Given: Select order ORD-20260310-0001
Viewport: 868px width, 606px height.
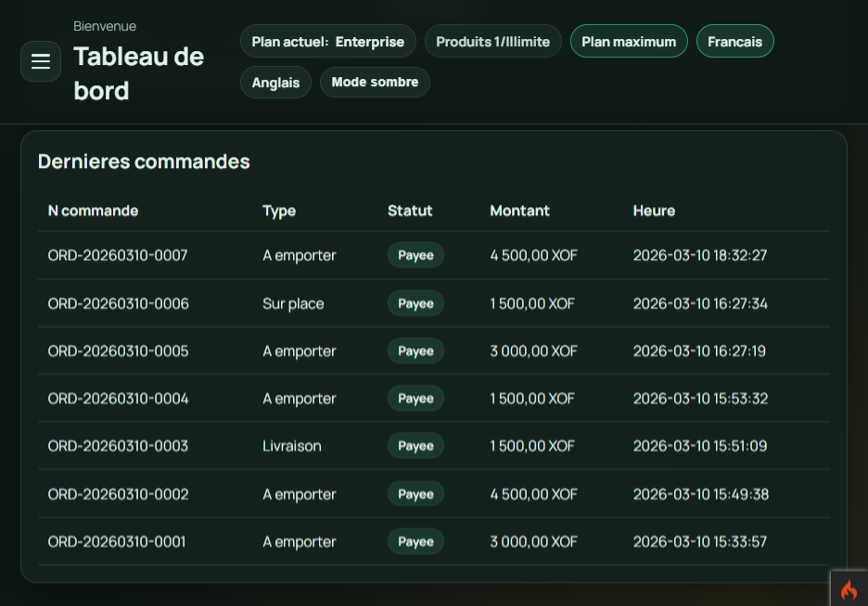Looking at the screenshot, I should click(117, 541).
